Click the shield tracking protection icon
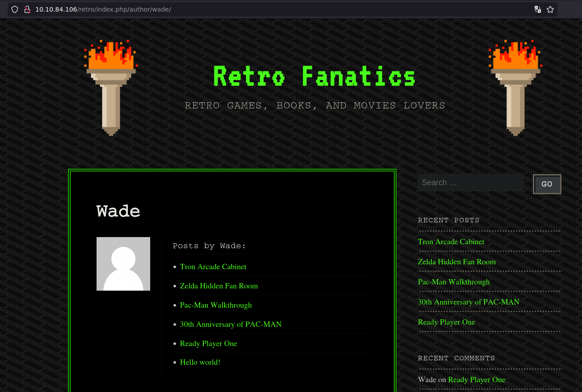 click(15, 9)
